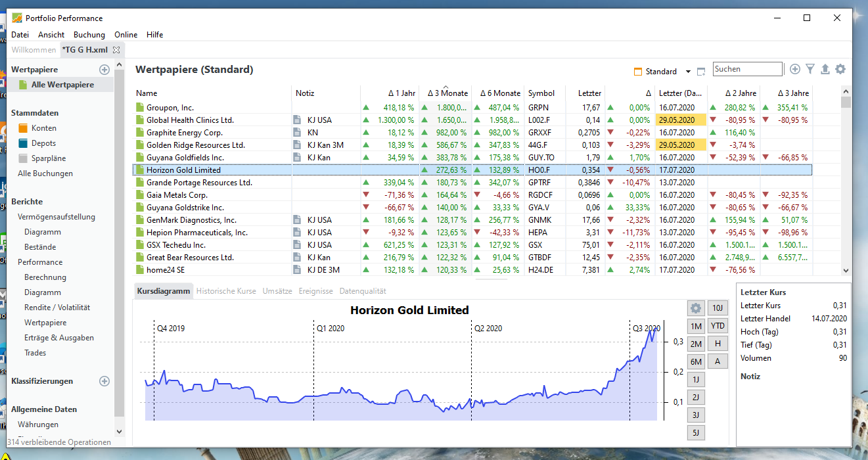
Task: Open Konten in the sidebar
Action: coord(44,128)
